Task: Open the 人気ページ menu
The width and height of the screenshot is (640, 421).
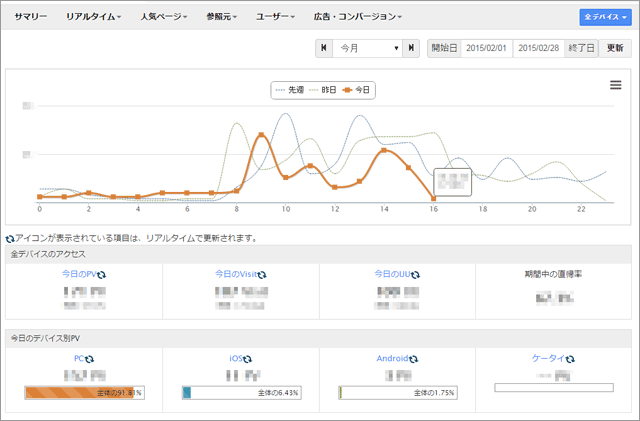Action: 164,17
